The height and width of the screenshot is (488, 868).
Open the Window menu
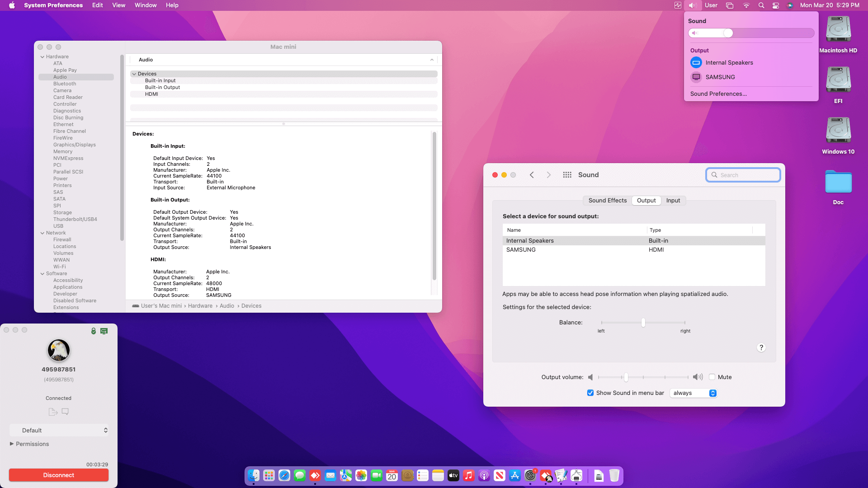tap(145, 5)
